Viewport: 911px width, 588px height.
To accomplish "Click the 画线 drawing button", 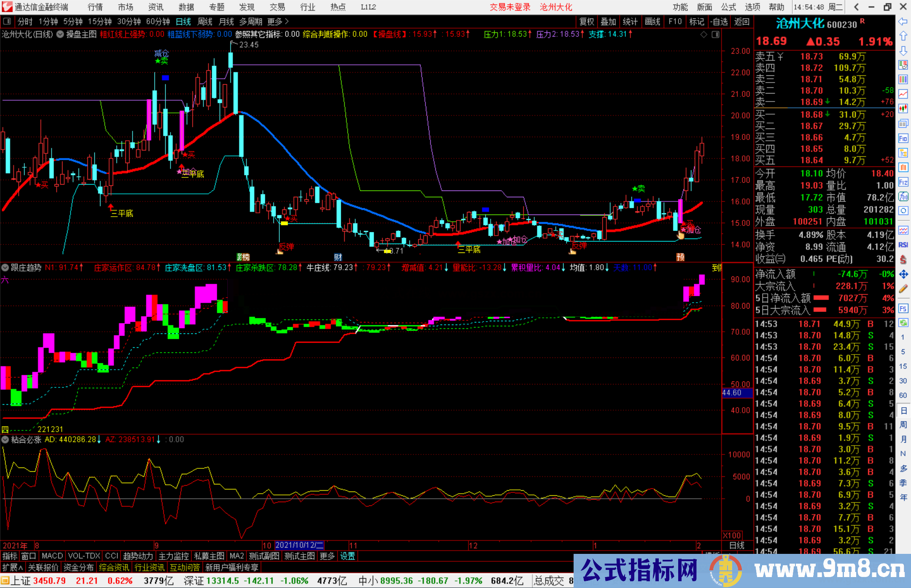I will [x=652, y=21].
